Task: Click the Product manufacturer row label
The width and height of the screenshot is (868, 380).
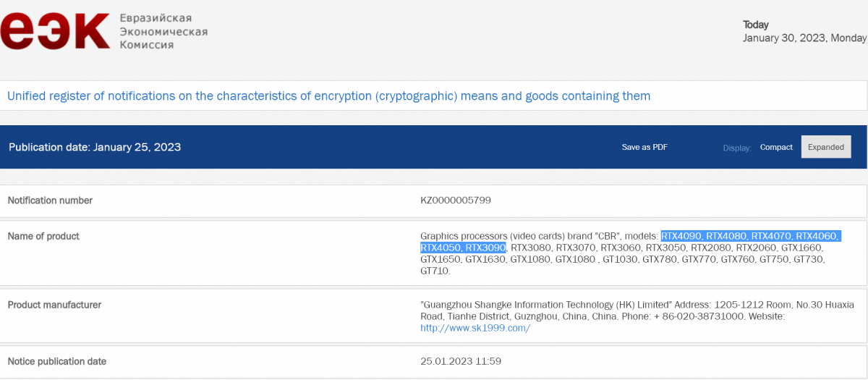Action: [54, 305]
